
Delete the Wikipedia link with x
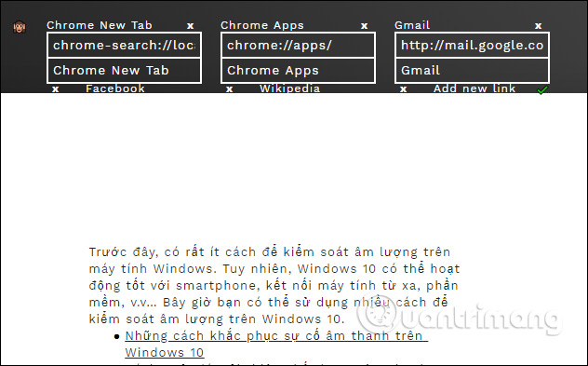pos(229,89)
